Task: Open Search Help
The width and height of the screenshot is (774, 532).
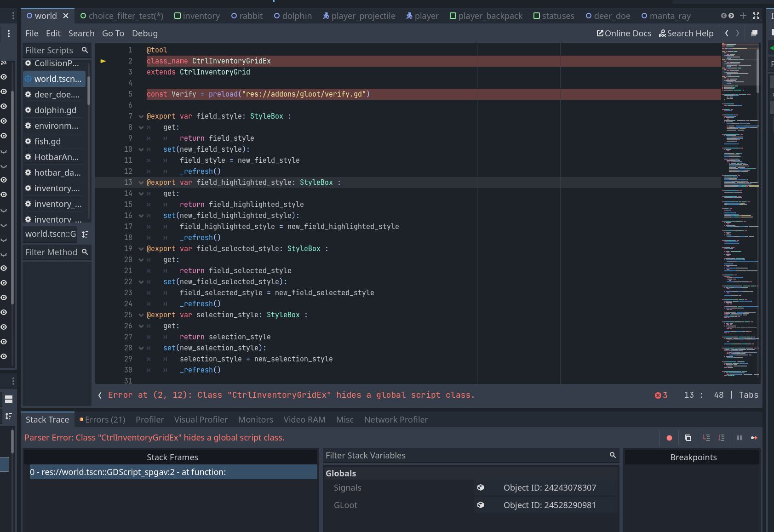Action: 687,33
